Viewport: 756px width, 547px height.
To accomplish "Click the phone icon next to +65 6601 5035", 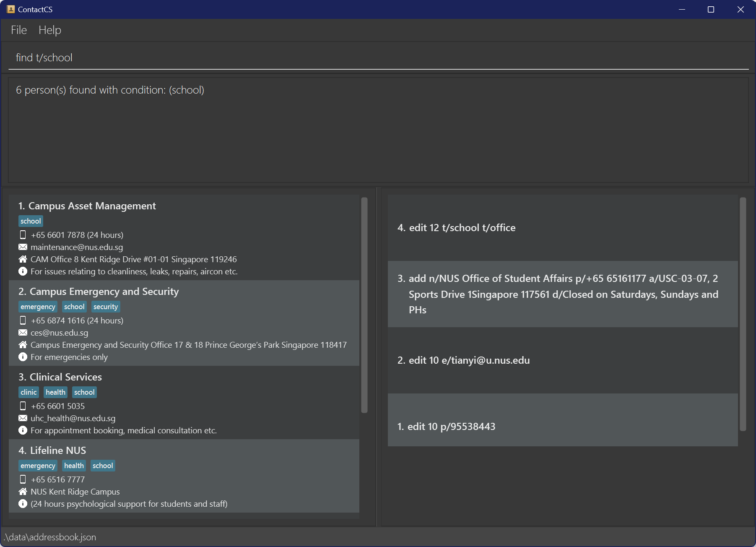I will tap(23, 406).
